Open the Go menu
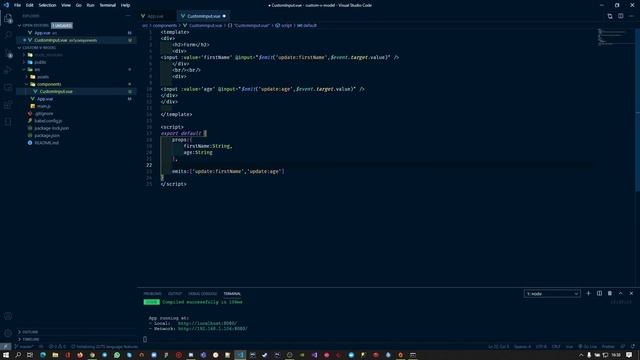Screen dimensions: 640x360 78,5
